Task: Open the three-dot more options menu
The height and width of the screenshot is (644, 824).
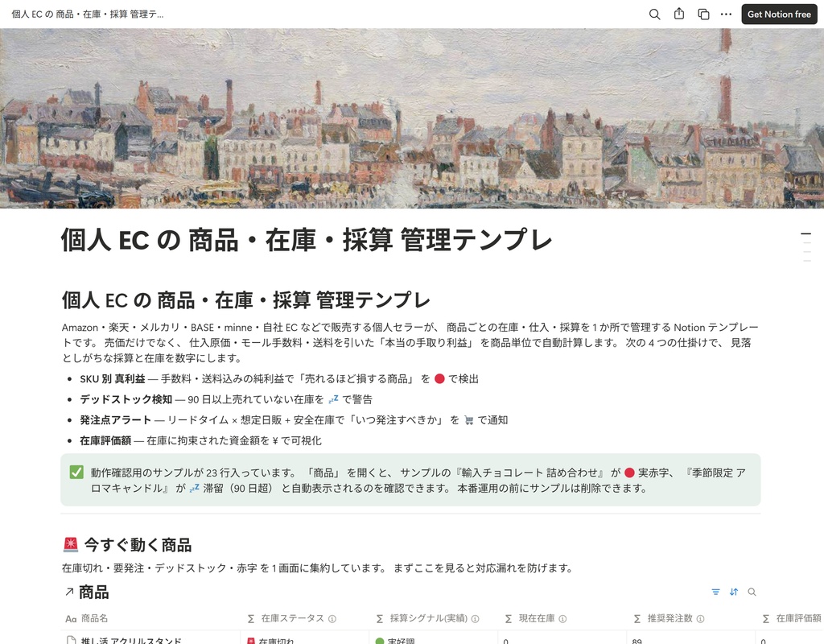Action: pyautogui.click(x=727, y=14)
